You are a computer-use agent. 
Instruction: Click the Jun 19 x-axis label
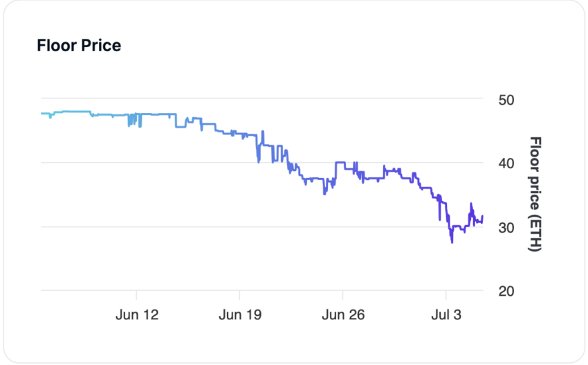click(x=240, y=314)
